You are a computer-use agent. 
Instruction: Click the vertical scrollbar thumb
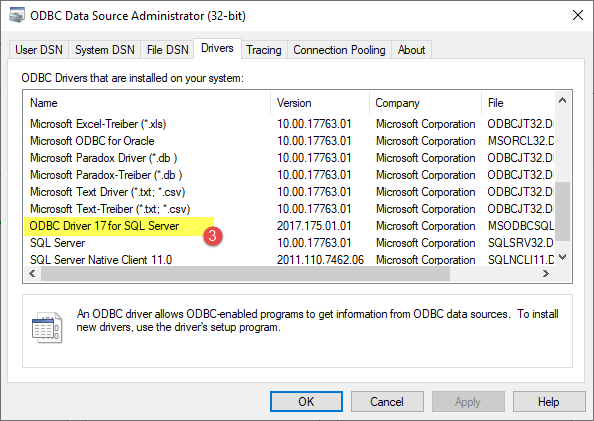tap(563, 211)
